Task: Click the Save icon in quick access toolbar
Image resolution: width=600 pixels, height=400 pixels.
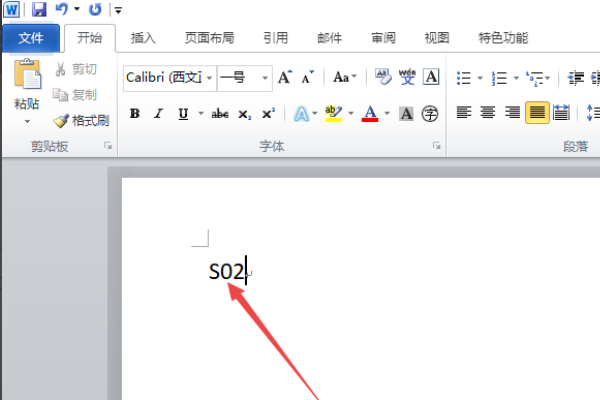Action: pos(39,9)
